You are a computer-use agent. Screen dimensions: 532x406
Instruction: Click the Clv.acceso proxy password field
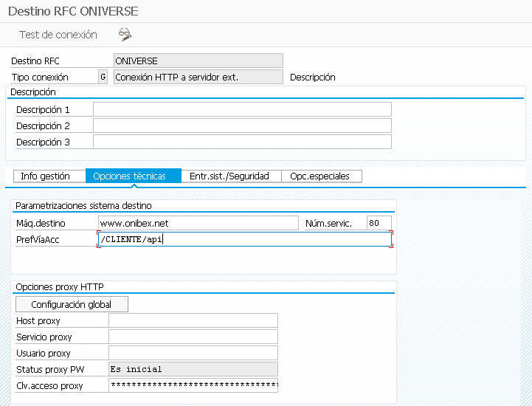193,385
